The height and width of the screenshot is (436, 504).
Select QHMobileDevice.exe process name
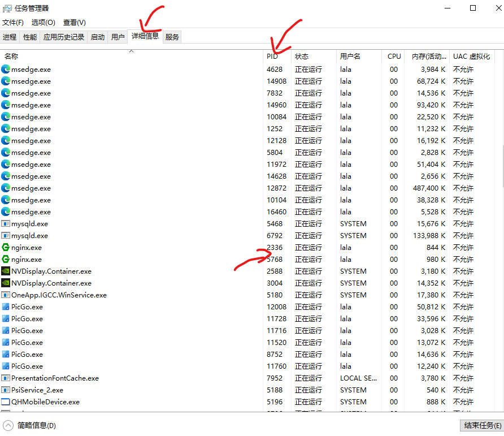coord(45,402)
